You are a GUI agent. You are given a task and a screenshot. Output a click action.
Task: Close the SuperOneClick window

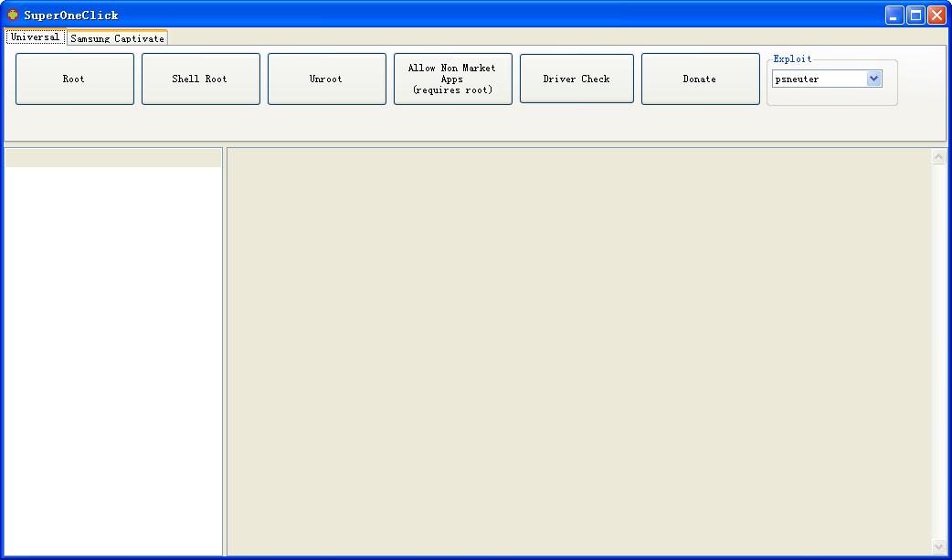click(x=936, y=15)
